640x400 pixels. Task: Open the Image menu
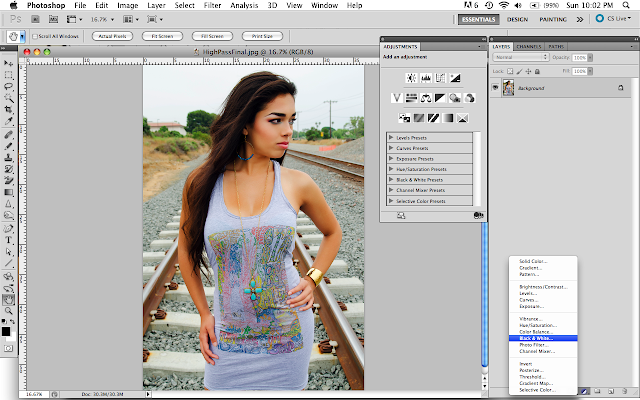pos(127,5)
